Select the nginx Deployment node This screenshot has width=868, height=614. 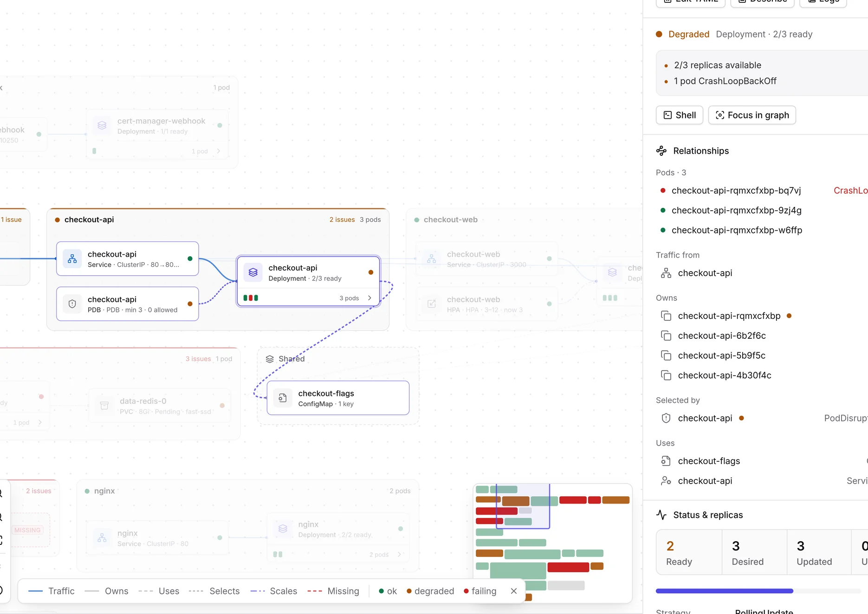338,538
